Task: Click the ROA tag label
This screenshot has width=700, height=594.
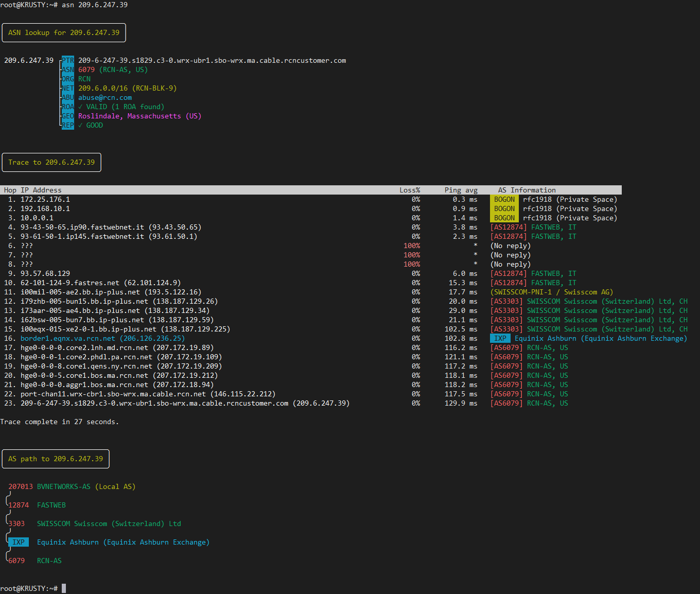Action: pyautogui.click(x=68, y=107)
